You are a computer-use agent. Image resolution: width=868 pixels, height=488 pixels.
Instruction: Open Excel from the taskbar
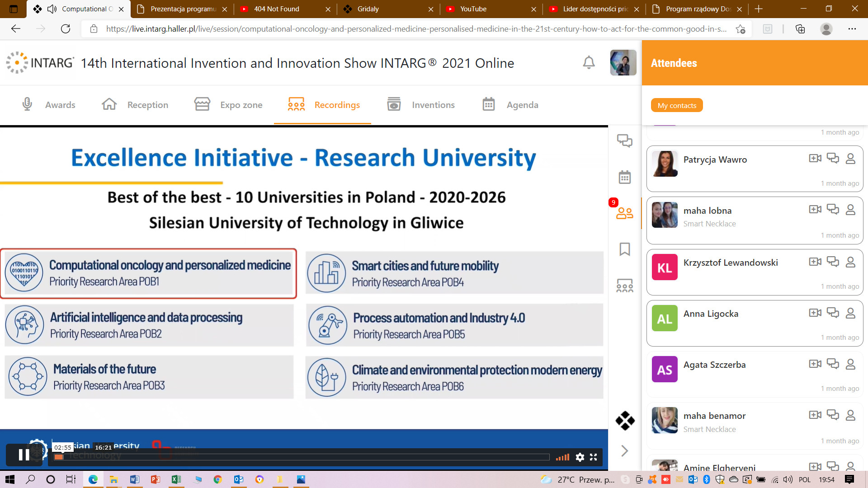coord(176,479)
